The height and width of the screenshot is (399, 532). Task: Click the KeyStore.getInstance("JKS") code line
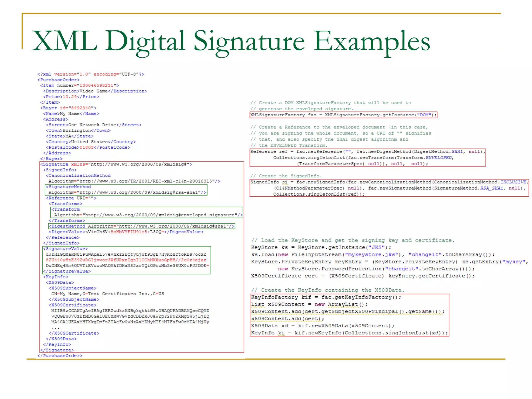[x=321, y=248]
